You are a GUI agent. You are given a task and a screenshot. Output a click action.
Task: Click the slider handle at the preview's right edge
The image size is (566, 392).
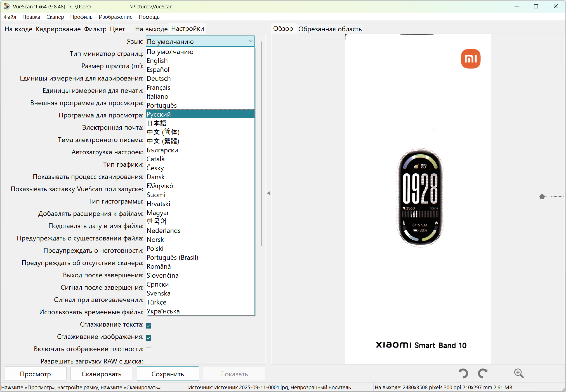(x=542, y=197)
